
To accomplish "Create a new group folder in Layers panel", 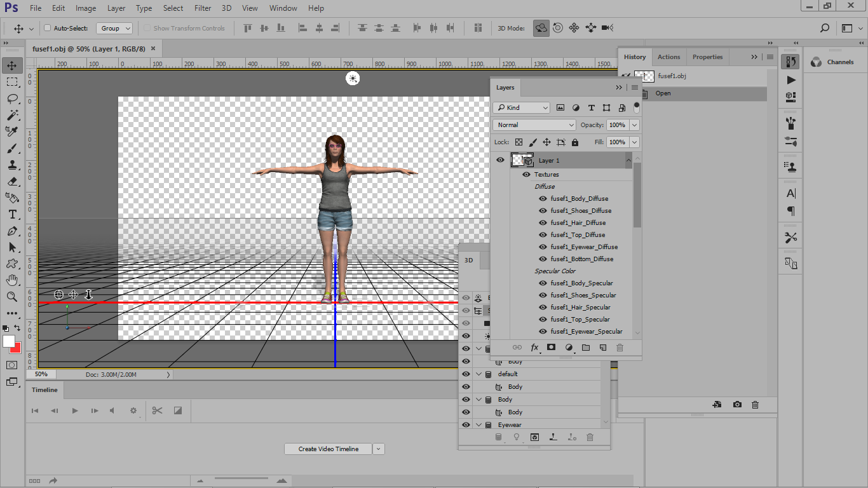I will click(x=586, y=348).
